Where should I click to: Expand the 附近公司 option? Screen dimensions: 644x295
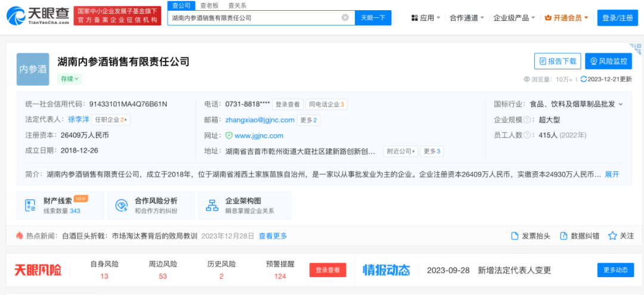401,151
